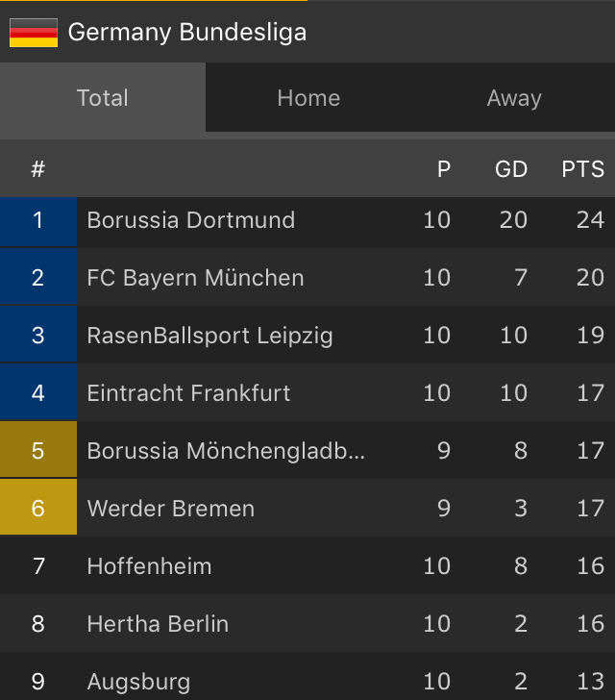This screenshot has width=615, height=700.
Task: Tap the gold position 6 badge
Action: (38, 509)
